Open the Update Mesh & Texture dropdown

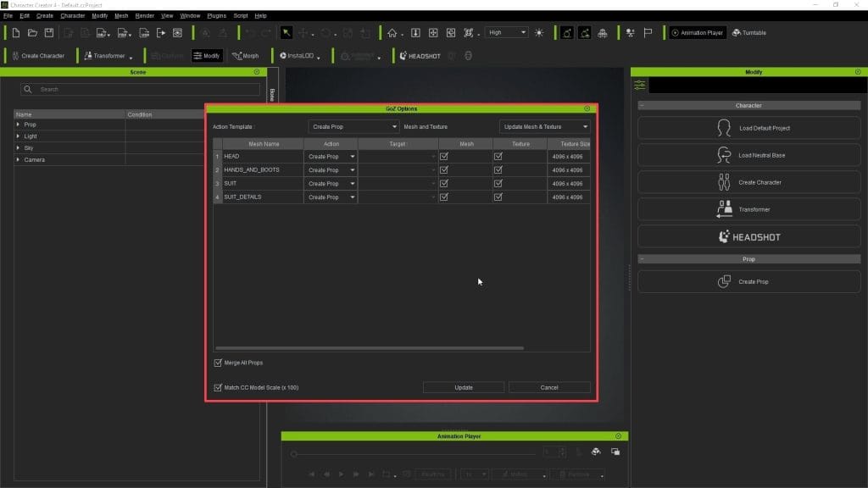[x=544, y=127]
